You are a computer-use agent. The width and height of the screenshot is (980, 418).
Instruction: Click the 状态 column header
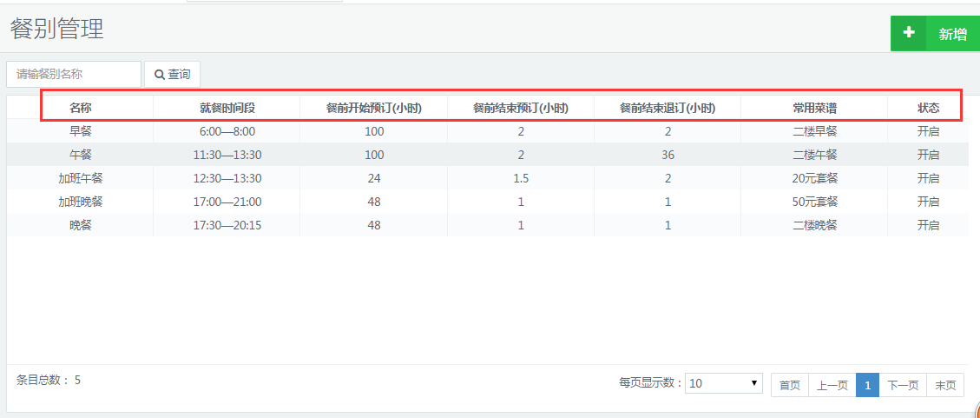pyautogui.click(x=928, y=108)
